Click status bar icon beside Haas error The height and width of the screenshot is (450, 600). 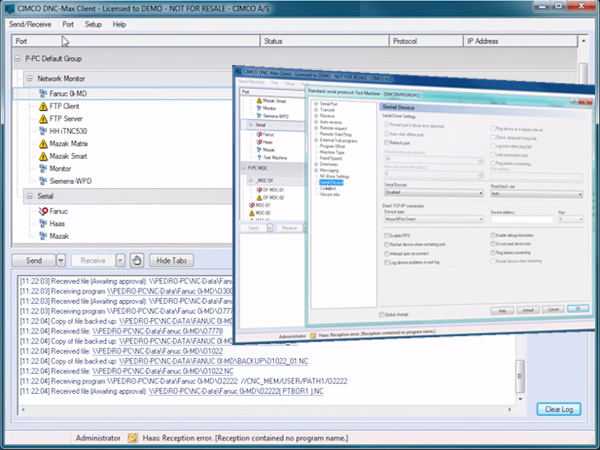point(132,438)
